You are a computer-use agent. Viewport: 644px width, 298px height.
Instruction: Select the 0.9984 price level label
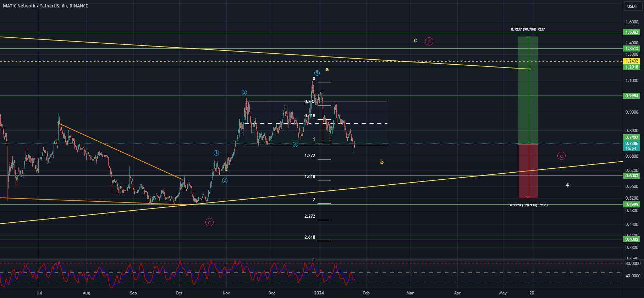tap(632, 96)
